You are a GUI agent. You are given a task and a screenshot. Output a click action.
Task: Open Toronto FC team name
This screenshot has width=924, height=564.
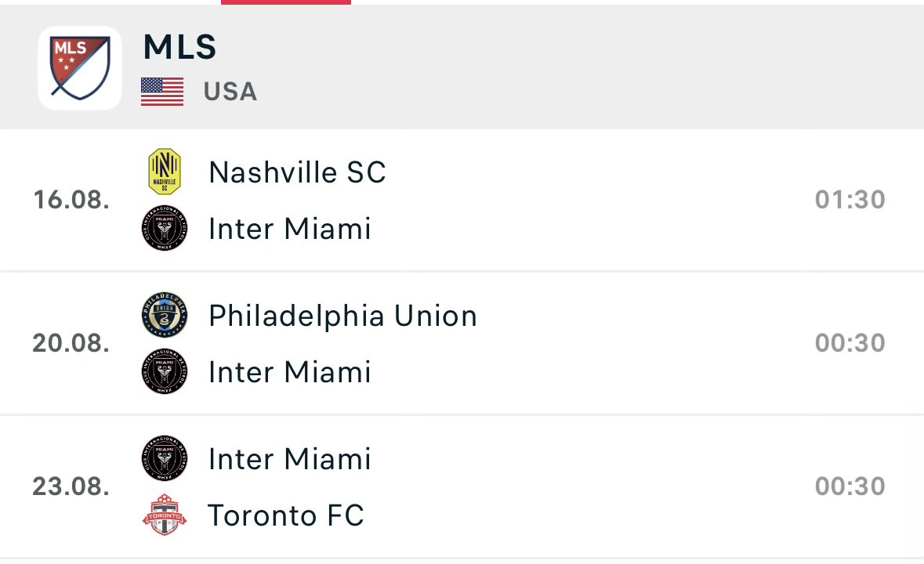pos(286,515)
